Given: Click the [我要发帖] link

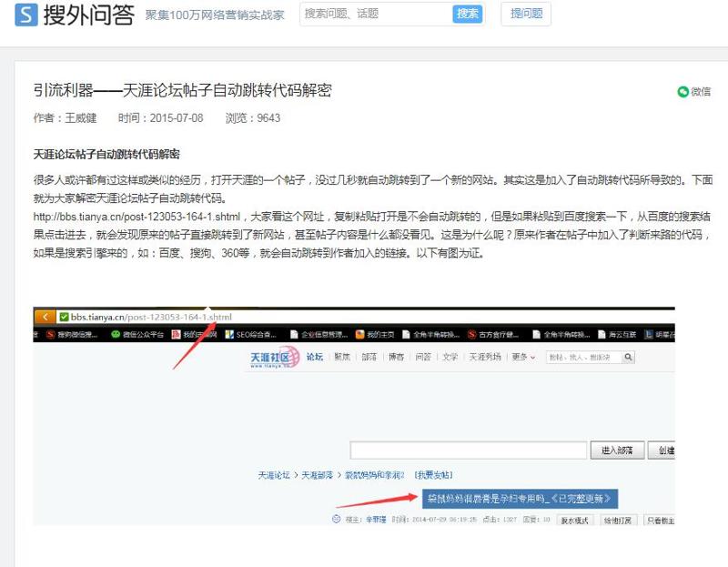Looking at the screenshot, I should click(x=434, y=474).
